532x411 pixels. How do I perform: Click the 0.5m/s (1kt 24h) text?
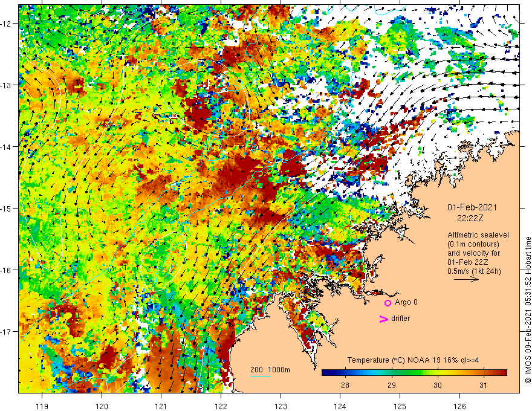pos(474,271)
